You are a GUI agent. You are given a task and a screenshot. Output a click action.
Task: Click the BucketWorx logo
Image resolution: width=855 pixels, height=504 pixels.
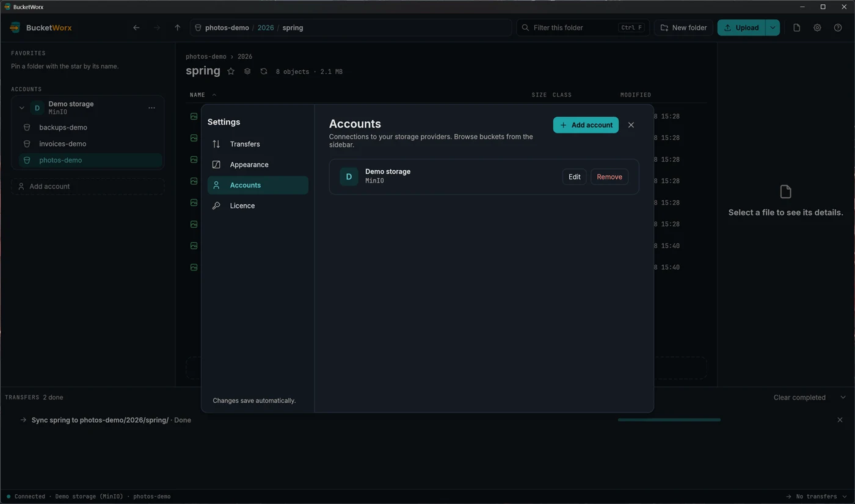[x=15, y=27]
